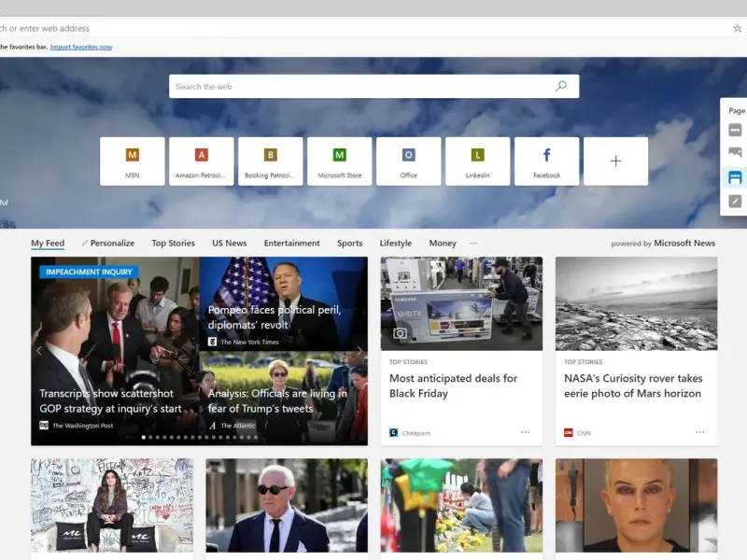Click the camera gallery icon on TV image
This screenshot has height=560, width=747.
click(400, 333)
